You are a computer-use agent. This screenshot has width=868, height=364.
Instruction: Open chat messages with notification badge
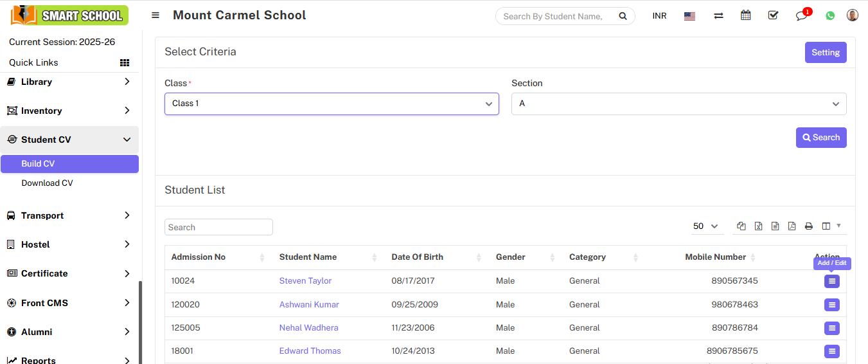coord(801,16)
